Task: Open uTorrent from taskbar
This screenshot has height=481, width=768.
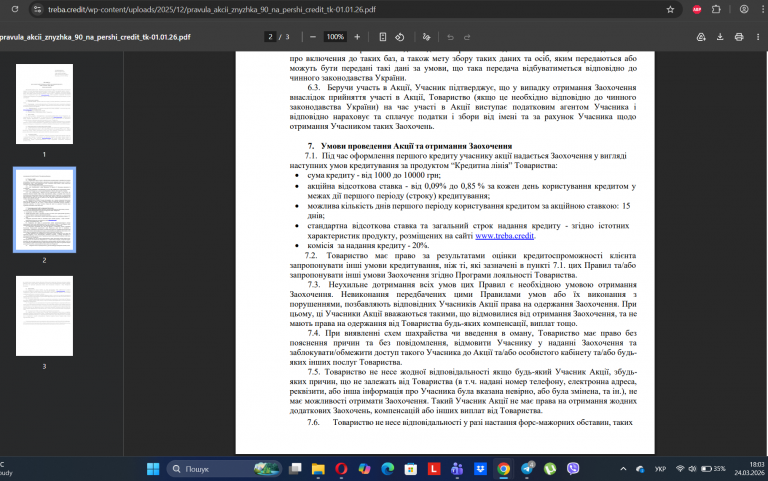Action: 550,469
